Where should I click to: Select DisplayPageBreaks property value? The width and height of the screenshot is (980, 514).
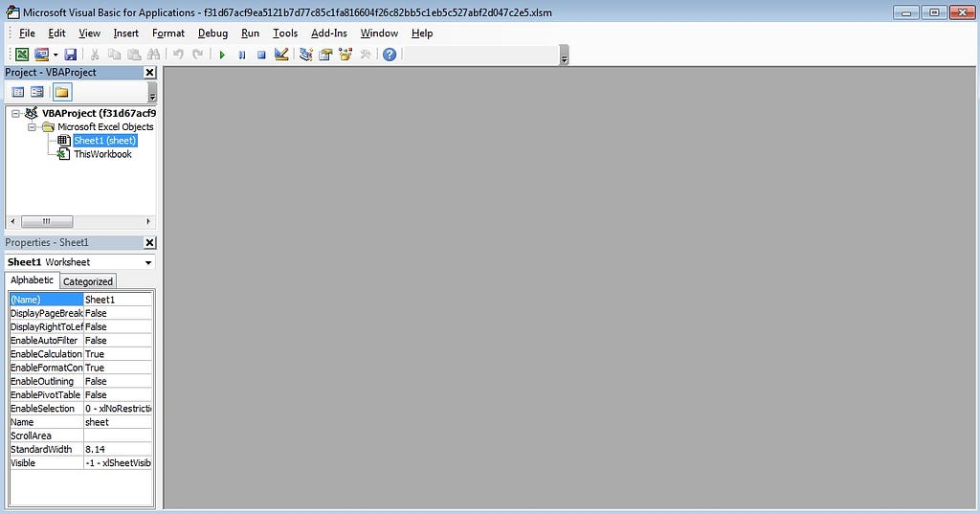[118, 313]
